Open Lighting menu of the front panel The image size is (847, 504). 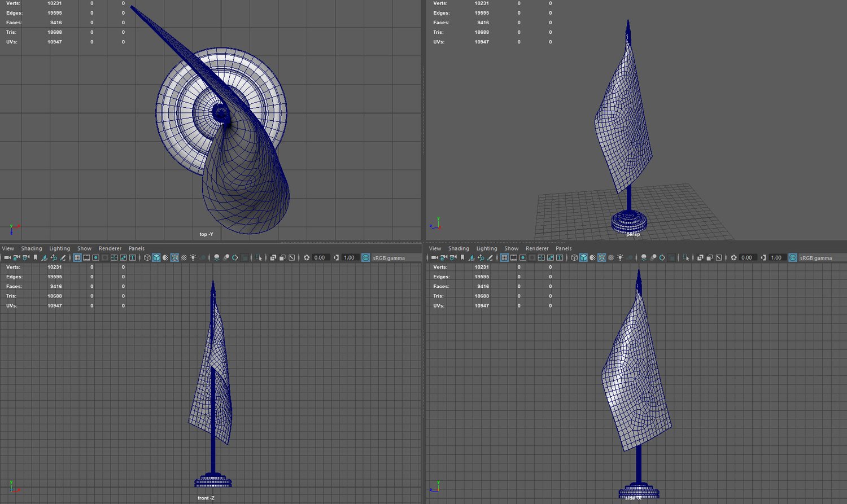(x=60, y=248)
